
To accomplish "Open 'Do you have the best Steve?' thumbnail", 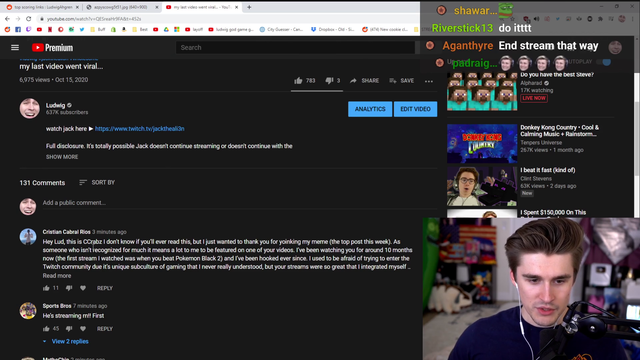I will click(482, 92).
